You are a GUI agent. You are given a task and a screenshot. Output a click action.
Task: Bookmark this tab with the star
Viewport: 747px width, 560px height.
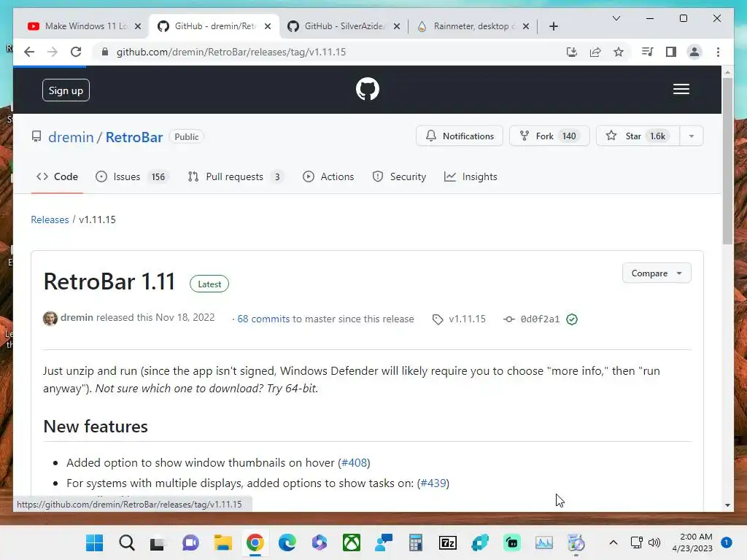coord(619,52)
